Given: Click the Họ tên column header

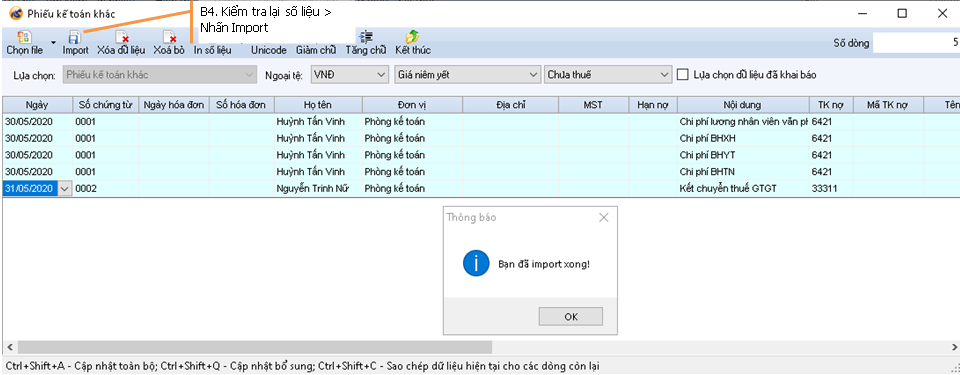Looking at the screenshot, I should point(318,105).
